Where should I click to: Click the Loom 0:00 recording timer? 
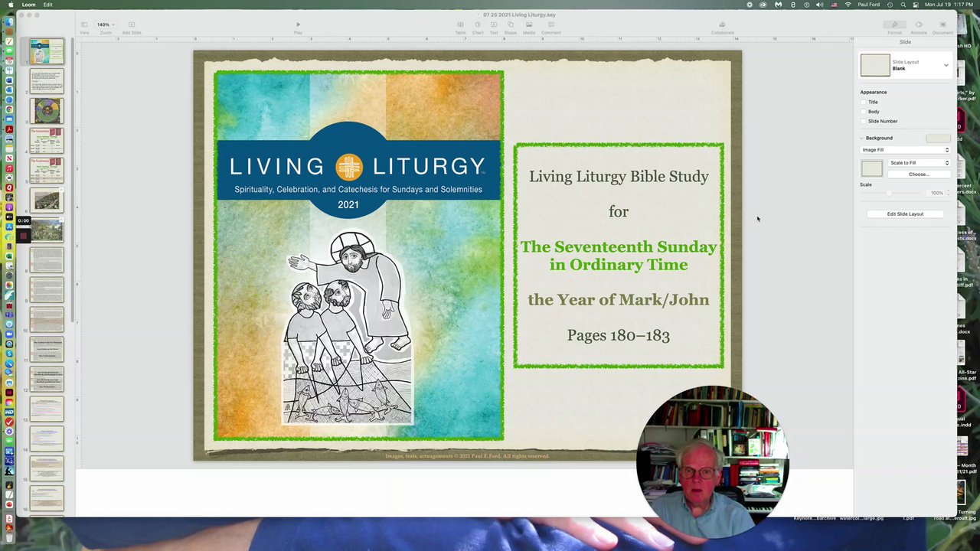24,221
